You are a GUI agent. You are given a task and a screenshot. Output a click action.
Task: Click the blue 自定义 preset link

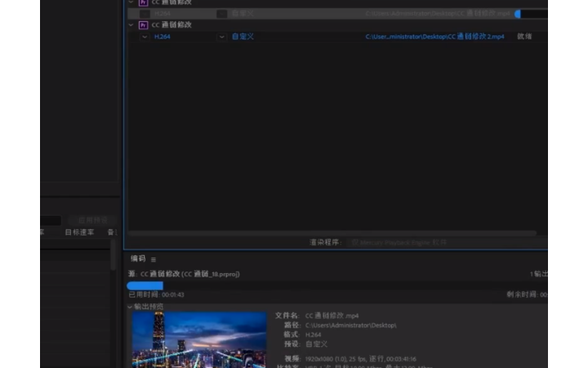pyautogui.click(x=243, y=37)
